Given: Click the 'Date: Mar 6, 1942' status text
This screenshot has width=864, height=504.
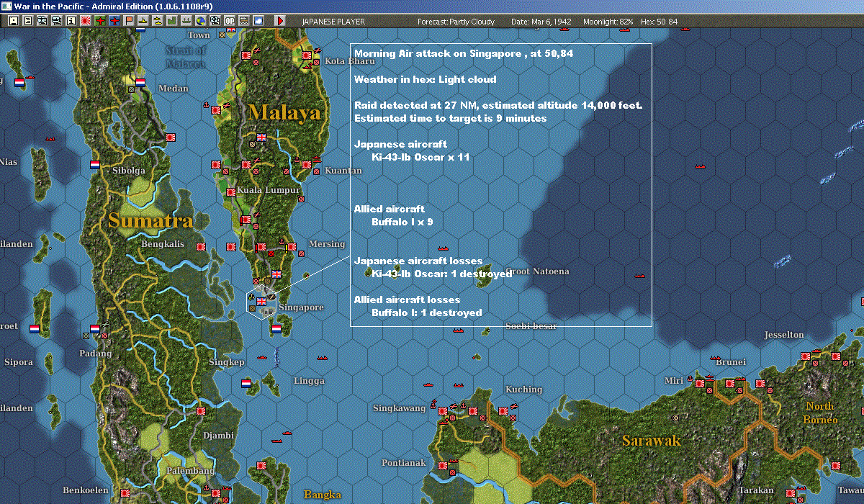Looking at the screenshot, I should (541, 22).
